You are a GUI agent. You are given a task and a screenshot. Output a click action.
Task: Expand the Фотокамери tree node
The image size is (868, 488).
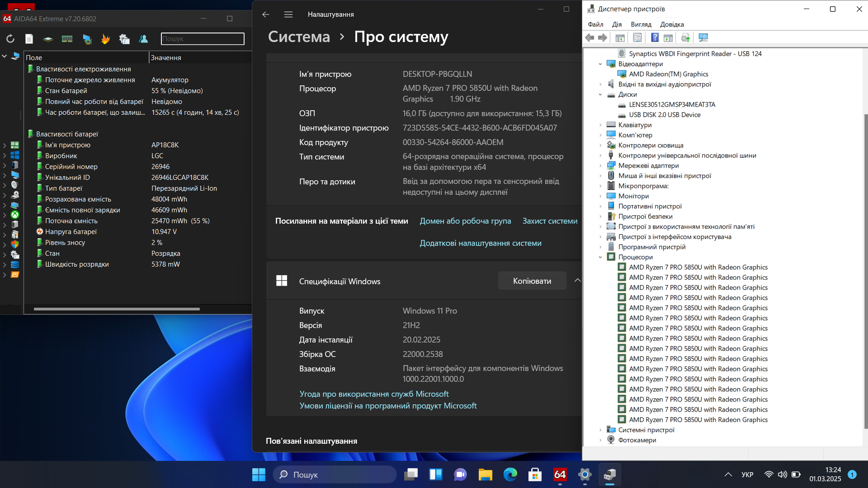coord(600,440)
